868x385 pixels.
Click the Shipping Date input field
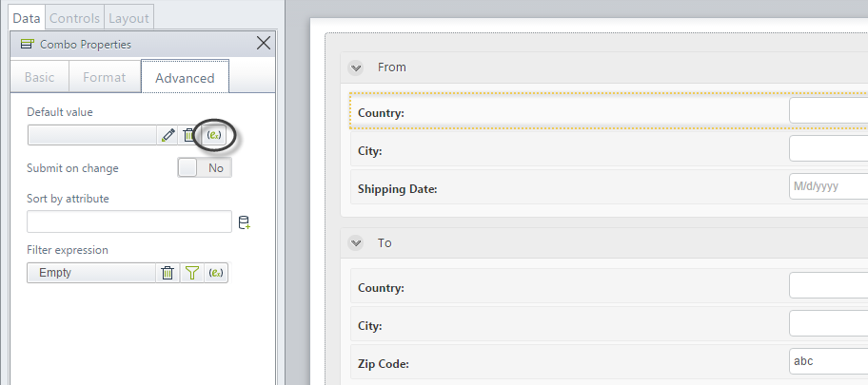[x=829, y=186]
